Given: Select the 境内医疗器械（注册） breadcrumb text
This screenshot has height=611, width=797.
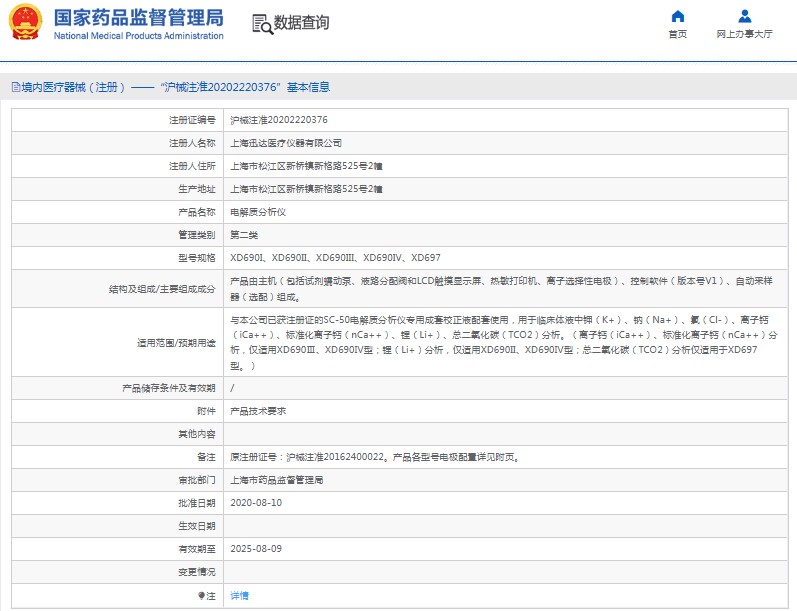Looking at the screenshot, I should (x=73, y=87).
